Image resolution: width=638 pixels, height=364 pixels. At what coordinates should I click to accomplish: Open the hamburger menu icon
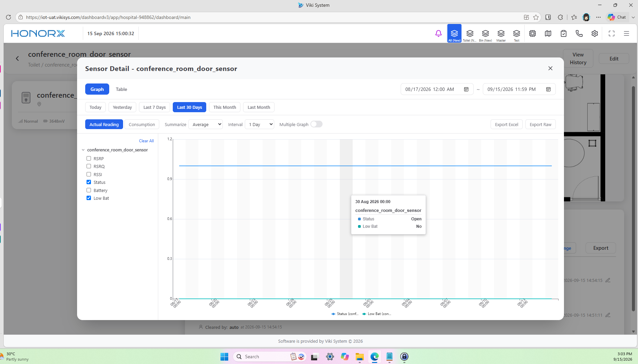pos(627,33)
